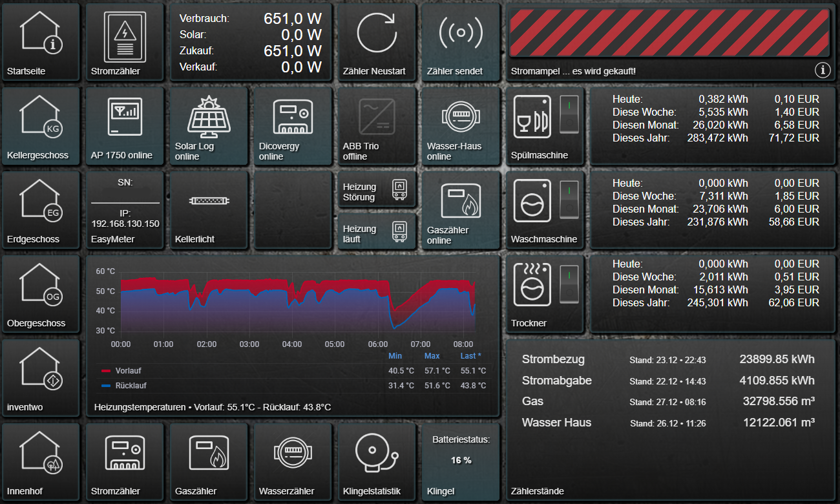Click the Min column header in chart legend
The image size is (840, 504).
395,356
